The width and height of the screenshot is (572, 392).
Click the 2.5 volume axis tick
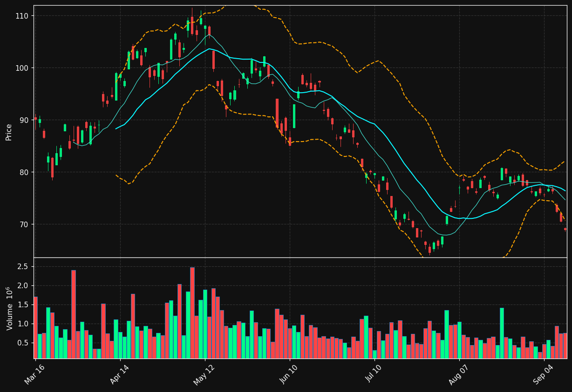click(x=23, y=266)
